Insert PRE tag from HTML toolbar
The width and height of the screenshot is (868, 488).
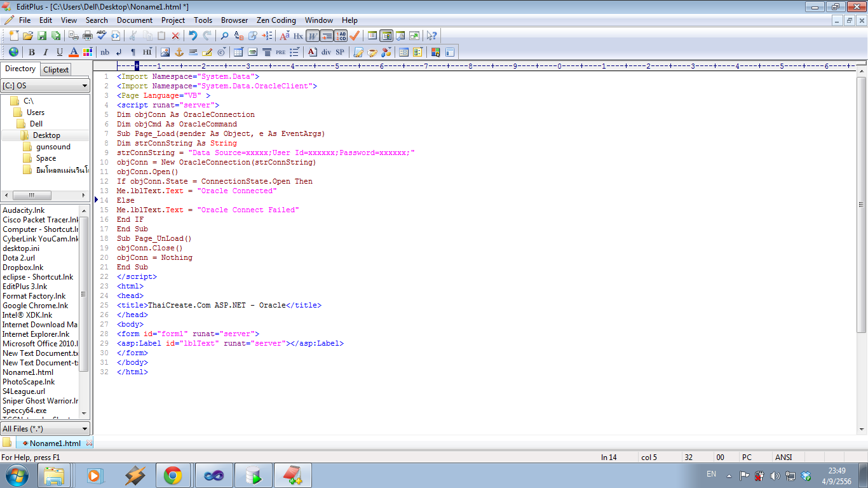(280, 52)
